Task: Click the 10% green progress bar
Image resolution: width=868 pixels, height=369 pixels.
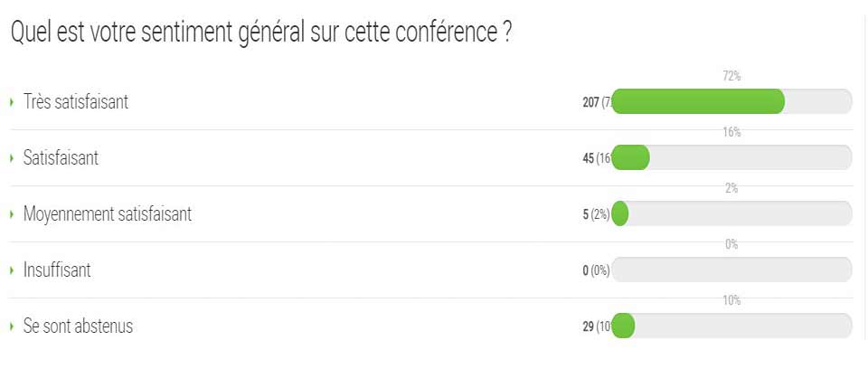Action: [x=623, y=326]
